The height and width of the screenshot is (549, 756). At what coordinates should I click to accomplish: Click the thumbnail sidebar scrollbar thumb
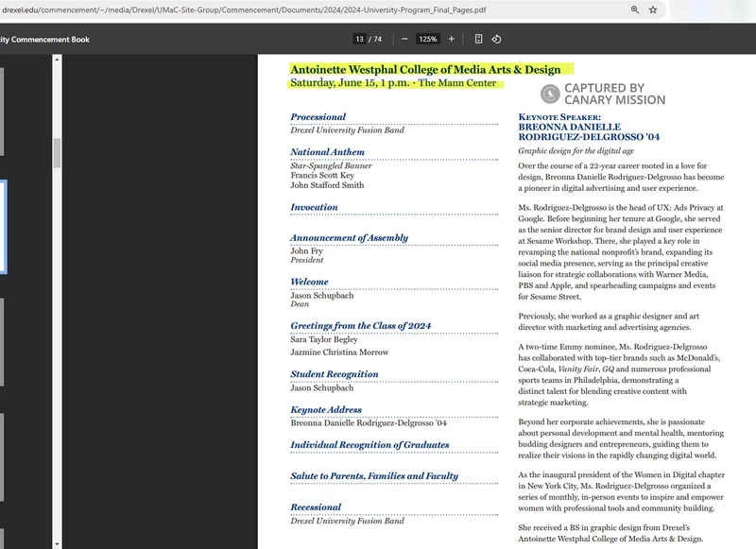[57, 153]
